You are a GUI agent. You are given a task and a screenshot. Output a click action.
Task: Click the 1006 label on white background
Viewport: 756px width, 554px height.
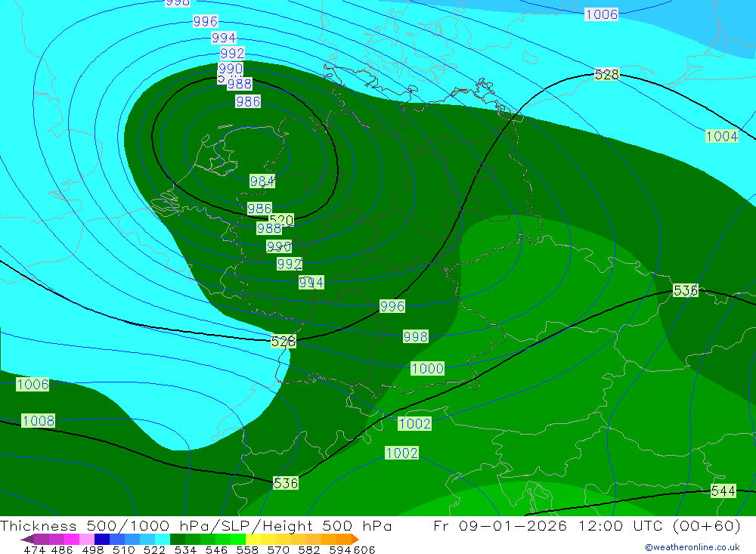point(601,14)
